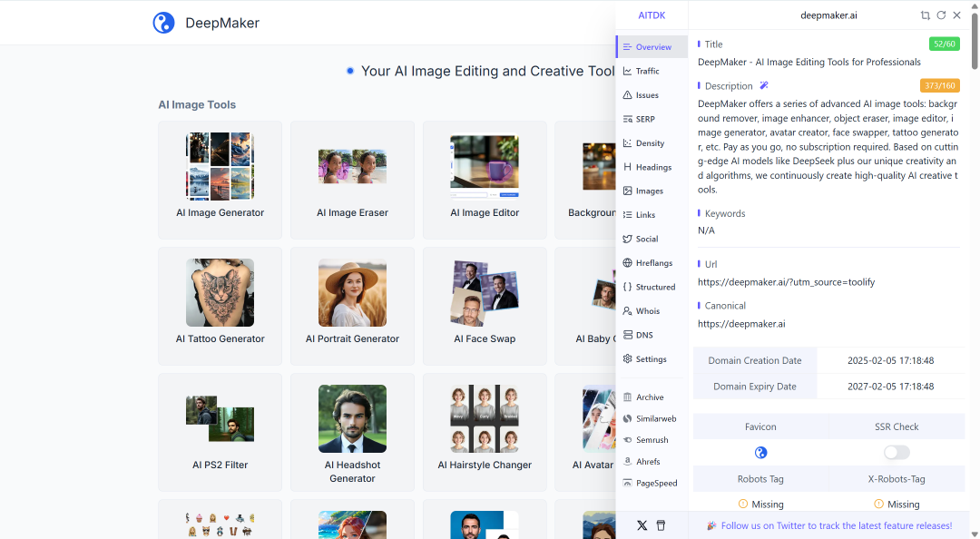Click the trash bin icon at sidebar bottom
The width and height of the screenshot is (980, 539).
coord(661,525)
